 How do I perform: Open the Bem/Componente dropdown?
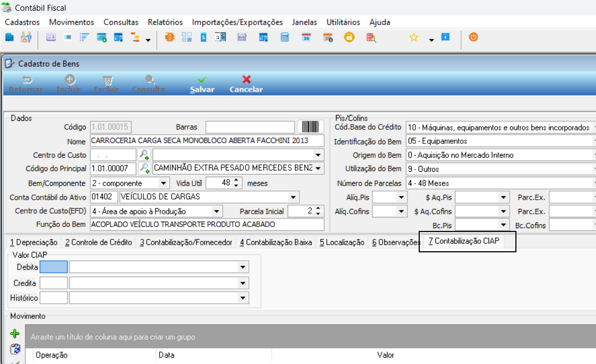163,183
